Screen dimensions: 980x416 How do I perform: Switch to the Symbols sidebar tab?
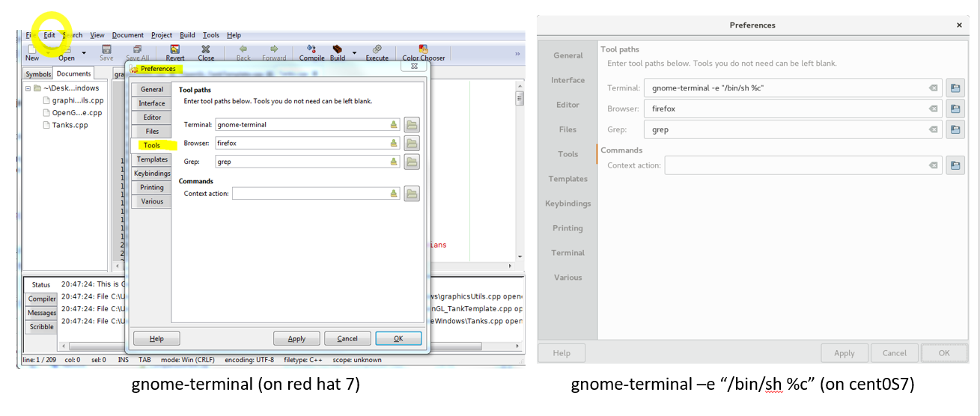click(38, 74)
